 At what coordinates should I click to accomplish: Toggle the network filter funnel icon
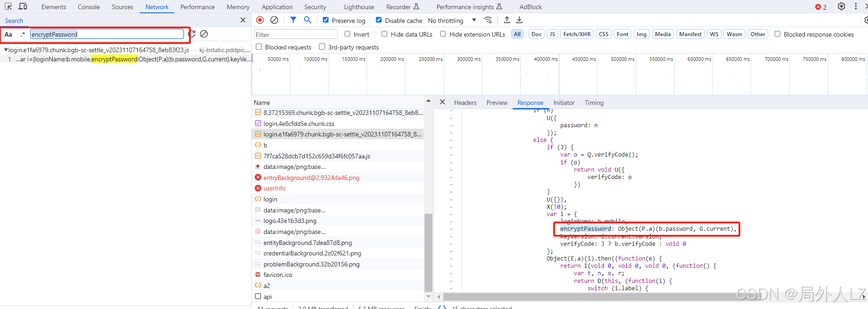pyautogui.click(x=293, y=20)
